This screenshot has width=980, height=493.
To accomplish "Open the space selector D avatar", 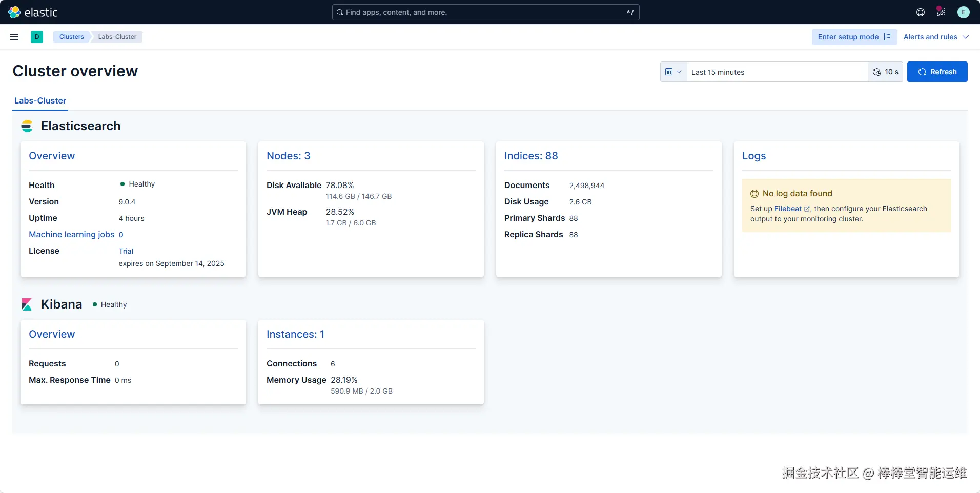I will 37,37.
